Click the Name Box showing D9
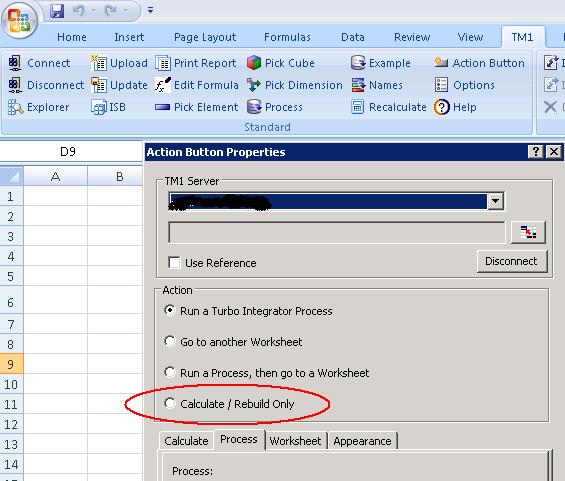 (68, 152)
